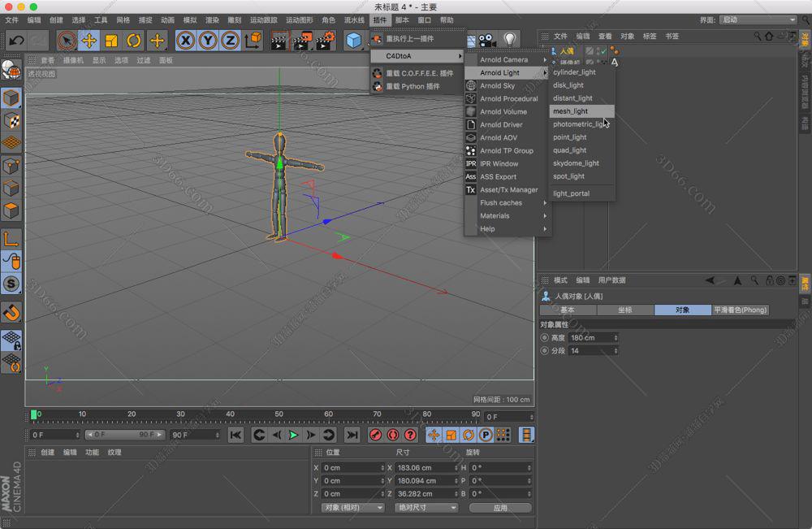Select the Move tool in the toolbar
This screenshot has height=529, width=812.
coord(89,39)
